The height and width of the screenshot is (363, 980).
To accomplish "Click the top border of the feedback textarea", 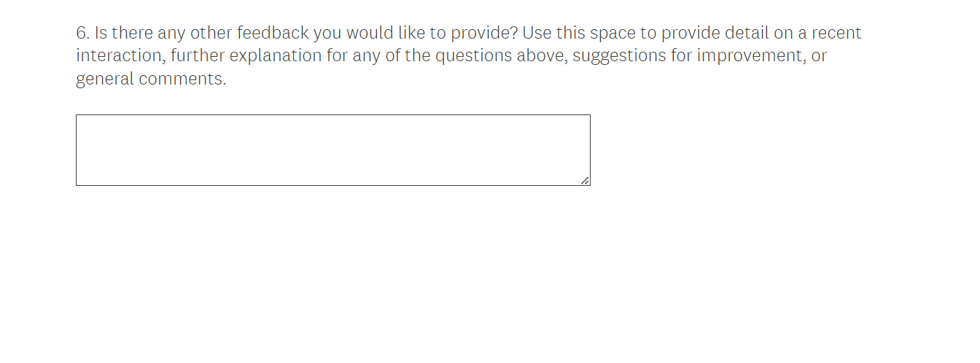I will click(332, 115).
